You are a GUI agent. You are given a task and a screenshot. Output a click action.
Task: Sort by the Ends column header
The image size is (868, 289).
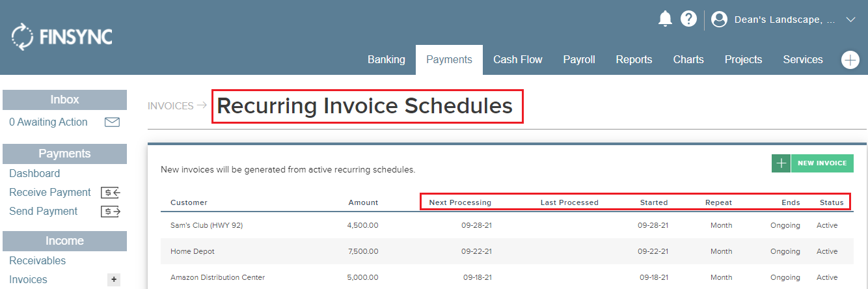(x=791, y=202)
